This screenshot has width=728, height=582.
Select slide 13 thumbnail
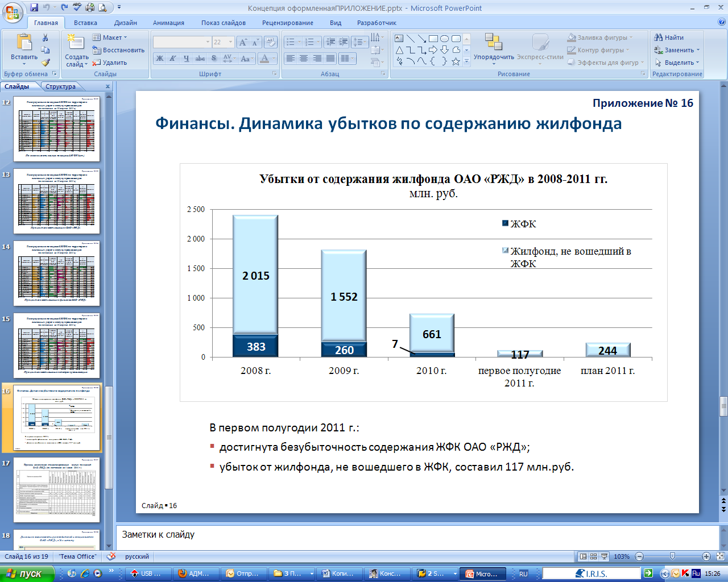point(56,201)
